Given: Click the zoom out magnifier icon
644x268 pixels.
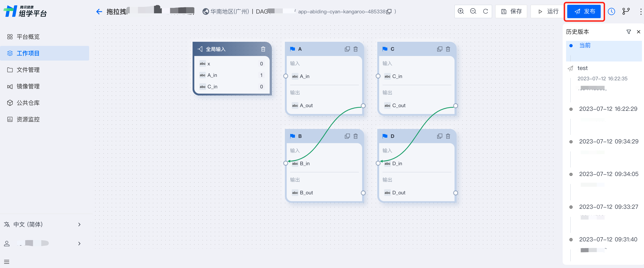Looking at the screenshot, I should tap(473, 11).
